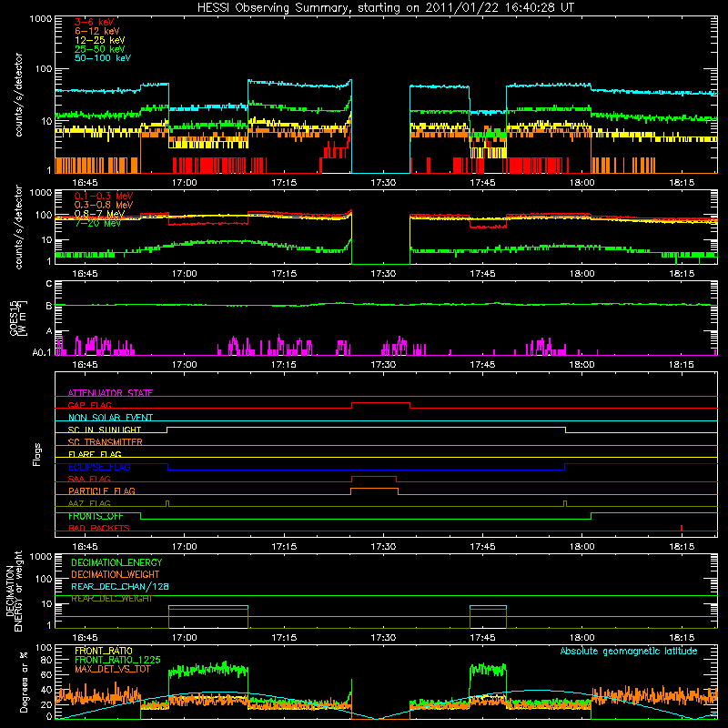The height and width of the screenshot is (728, 728).
Task: Click the raised GAP_FLAG step near 17:30
Action: (x=380, y=403)
